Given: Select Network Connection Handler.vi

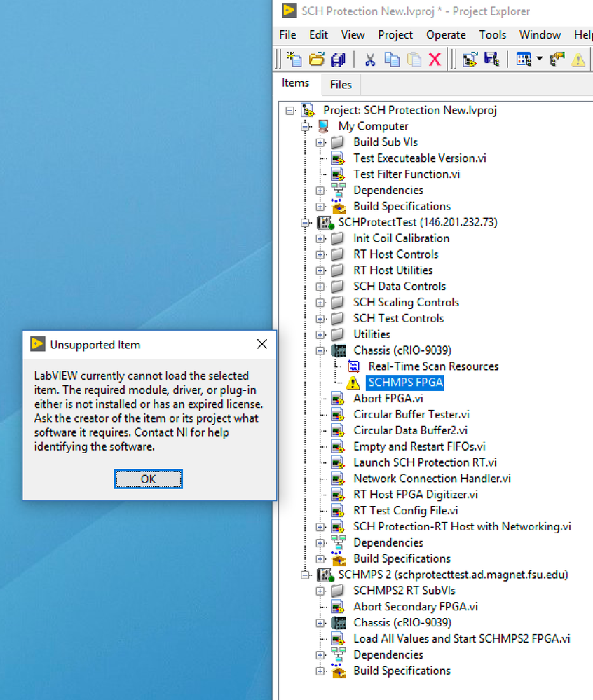Looking at the screenshot, I should (x=432, y=479).
